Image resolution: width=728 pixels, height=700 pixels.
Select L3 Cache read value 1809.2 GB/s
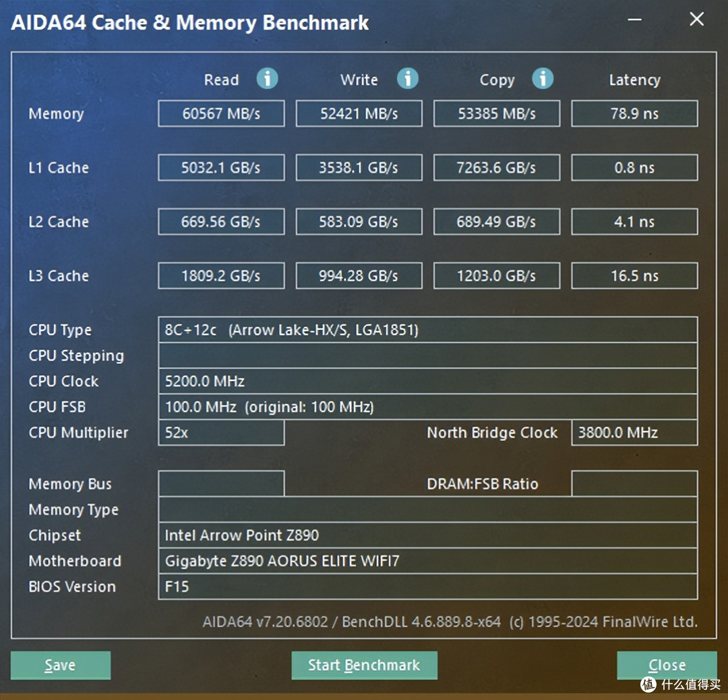click(221, 276)
